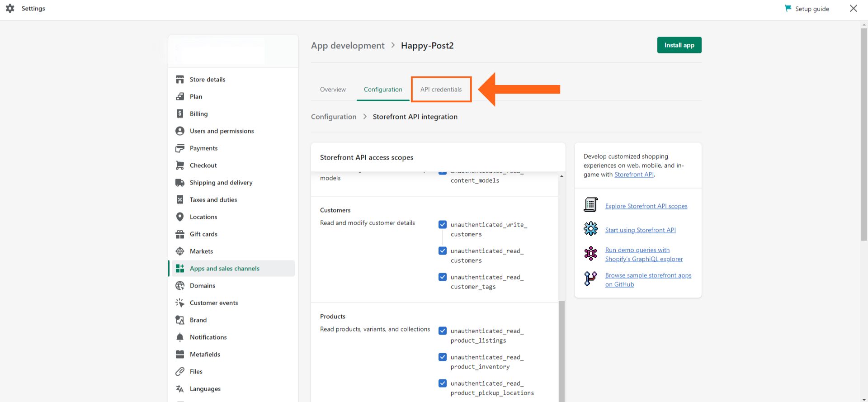Click the Locations pin icon
This screenshot has width=868, height=402.
180,217
